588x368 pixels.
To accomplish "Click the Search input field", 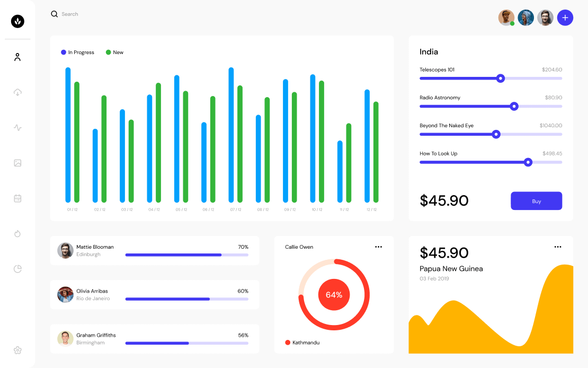I will (70, 14).
